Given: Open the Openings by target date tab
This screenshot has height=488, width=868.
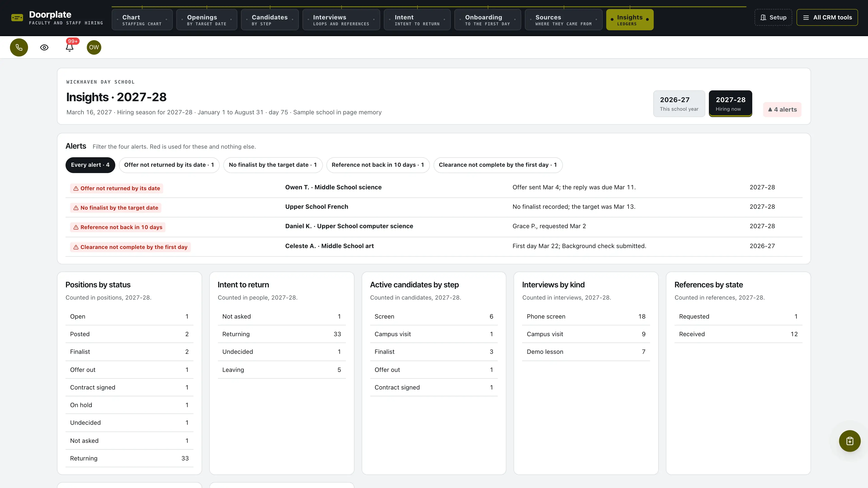Looking at the screenshot, I should coord(207,20).
